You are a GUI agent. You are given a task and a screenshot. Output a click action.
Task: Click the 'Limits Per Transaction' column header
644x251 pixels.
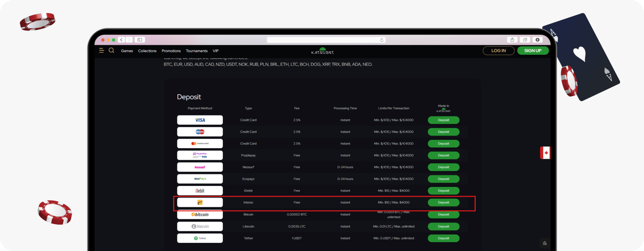pyautogui.click(x=394, y=108)
